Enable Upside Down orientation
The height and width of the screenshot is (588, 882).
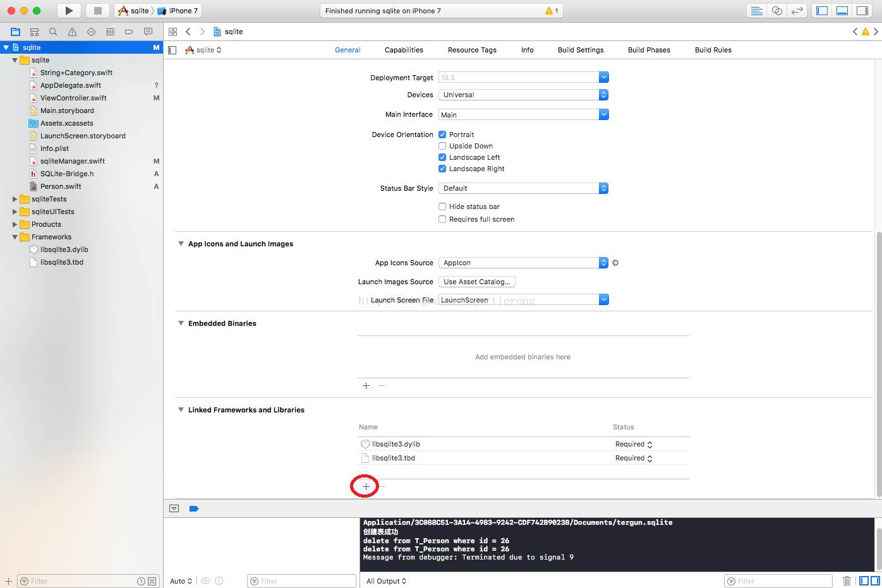(442, 146)
